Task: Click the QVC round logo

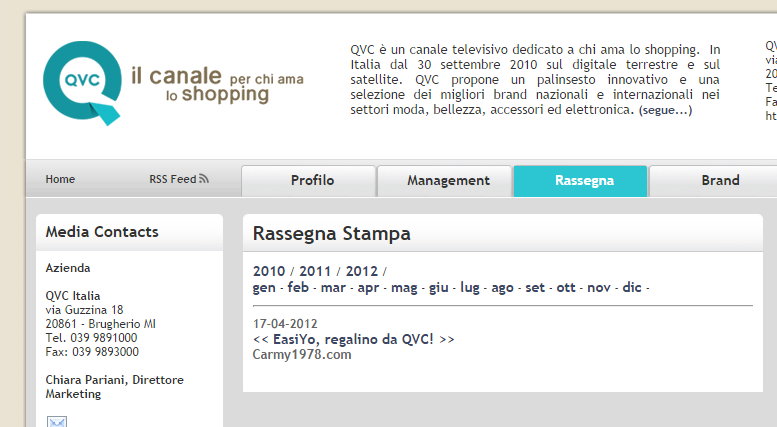Action: pyautogui.click(x=82, y=83)
